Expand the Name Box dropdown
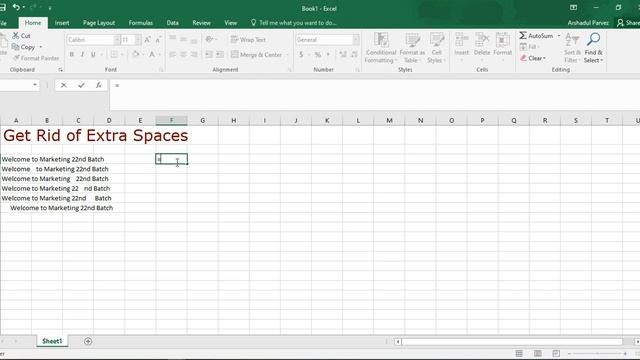Viewport: 640px width, 360px height. coord(35,85)
